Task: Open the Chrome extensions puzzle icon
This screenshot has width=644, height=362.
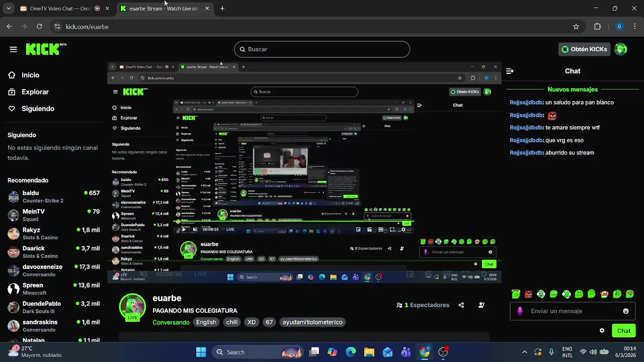Action: (x=598, y=27)
